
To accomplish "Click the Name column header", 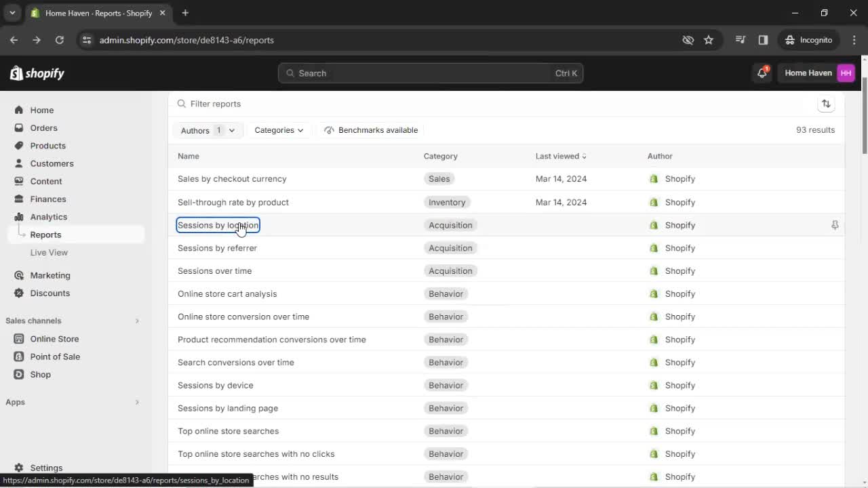I will pos(189,156).
